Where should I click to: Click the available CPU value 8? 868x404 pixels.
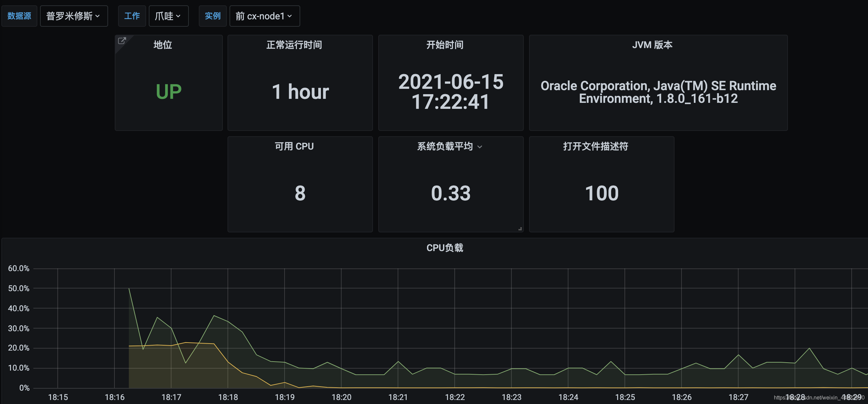(x=300, y=193)
